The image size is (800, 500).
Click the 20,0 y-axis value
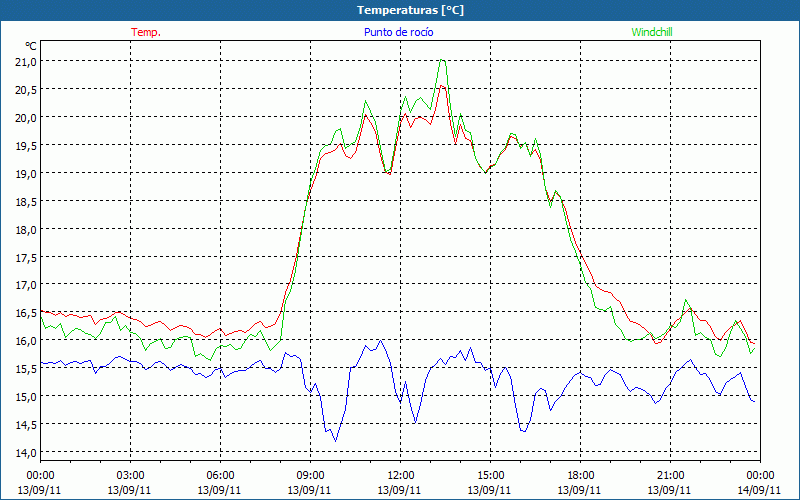[x=26, y=117]
